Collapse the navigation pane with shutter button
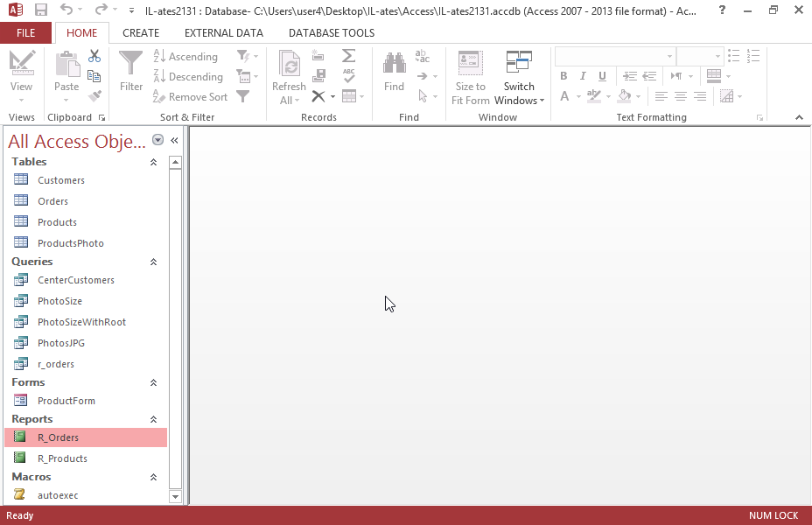This screenshot has width=812, height=525. tap(174, 140)
